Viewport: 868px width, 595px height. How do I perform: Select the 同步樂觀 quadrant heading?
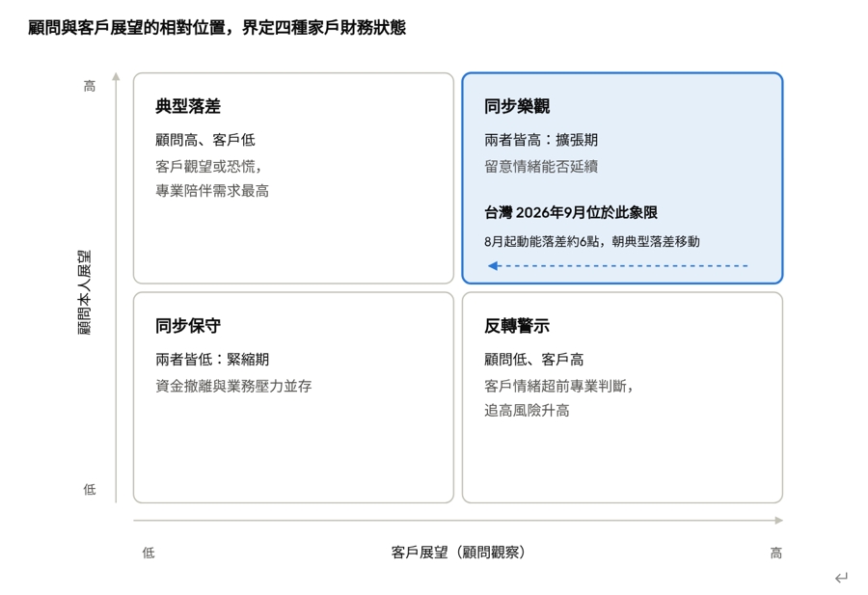click(x=517, y=106)
